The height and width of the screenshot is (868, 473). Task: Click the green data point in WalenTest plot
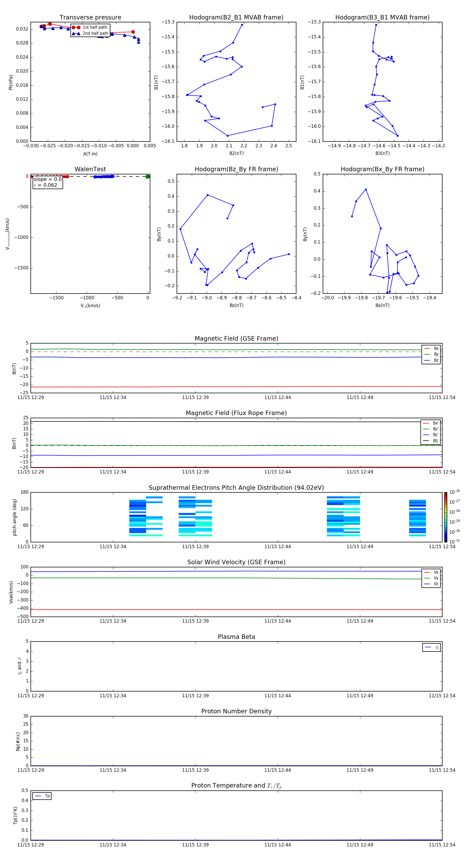(147, 176)
